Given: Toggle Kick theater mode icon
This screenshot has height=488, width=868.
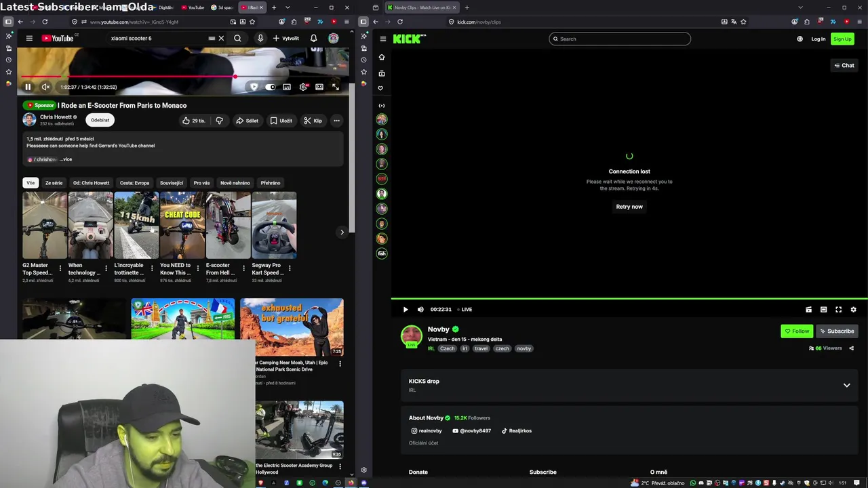Looking at the screenshot, I should tap(823, 309).
